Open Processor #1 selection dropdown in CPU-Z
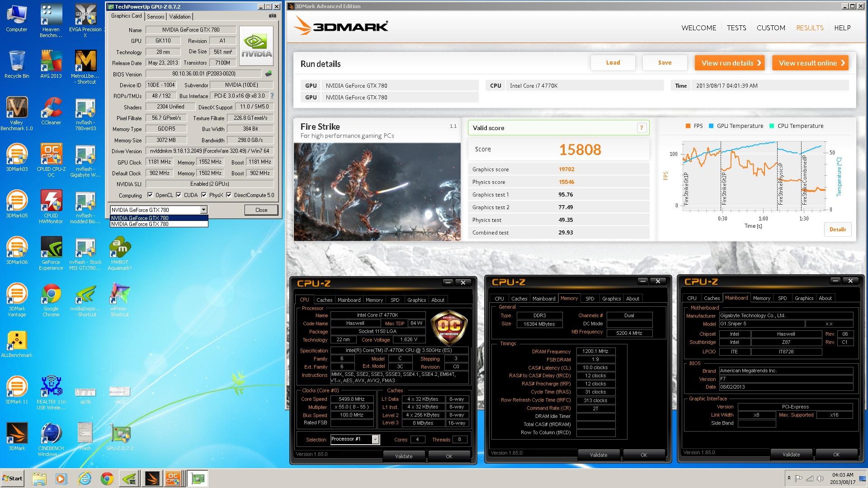Viewport: 868px width, 488px height. click(x=375, y=439)
